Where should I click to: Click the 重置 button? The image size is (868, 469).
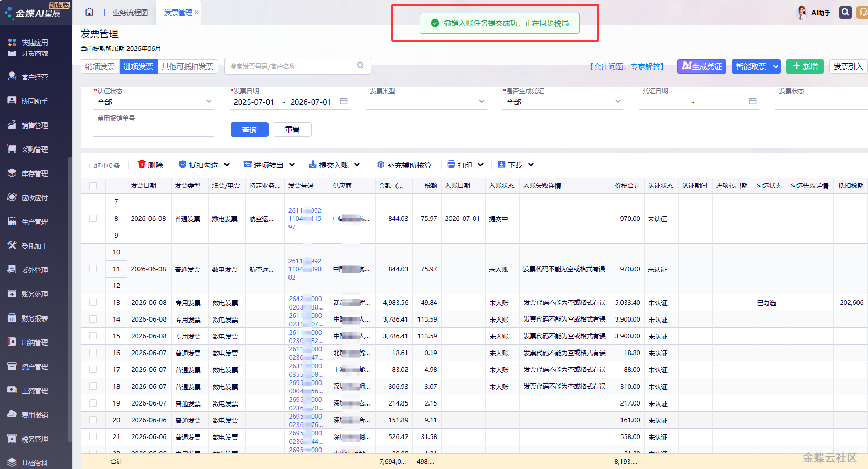(x=293, y=130)
